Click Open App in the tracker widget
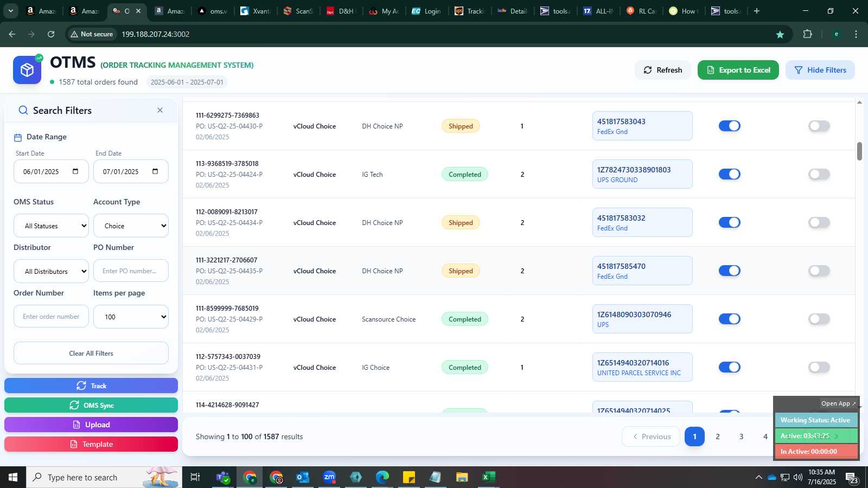The width and height of the screenshot is (868, 488). coord(838,403)
